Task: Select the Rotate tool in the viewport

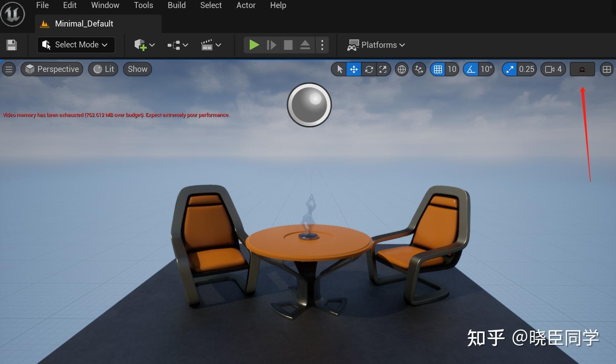Action: (x=369, y=69)
